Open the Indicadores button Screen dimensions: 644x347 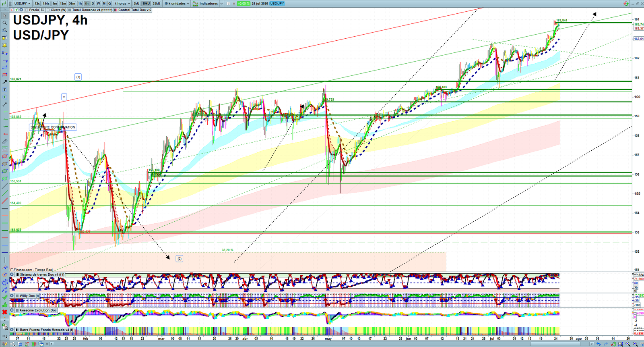pyautogui.click(x=206, y=4)
